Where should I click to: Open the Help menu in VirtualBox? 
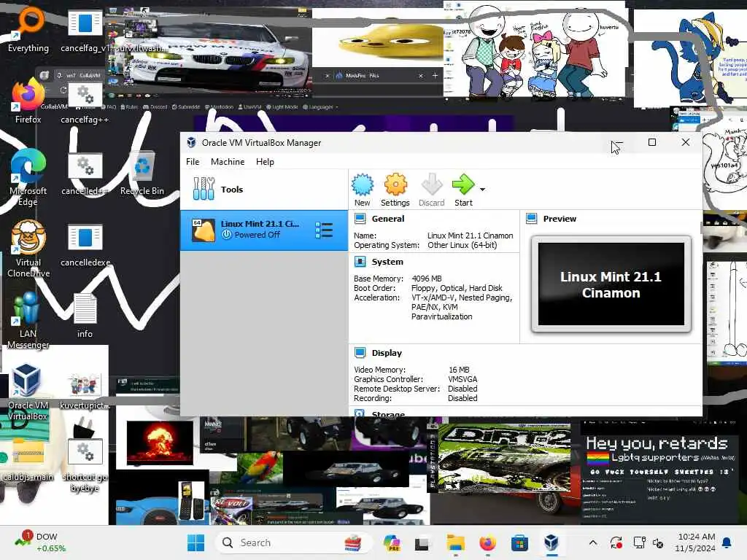pyautogui.click(x=265, y=162)
